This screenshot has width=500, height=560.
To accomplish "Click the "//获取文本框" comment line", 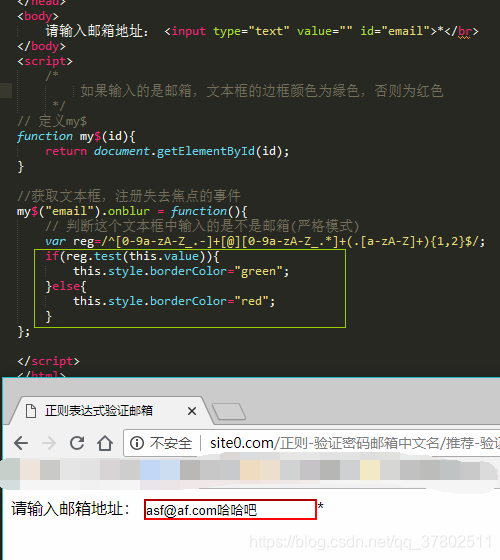I will pyautogui.click(x=129, y=196).
